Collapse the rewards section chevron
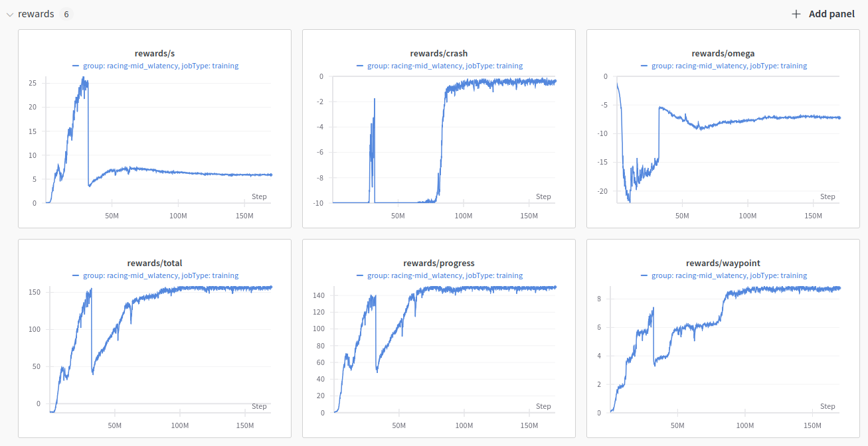The width and height of the screenshot is (868, 446). tap(9, 13)
